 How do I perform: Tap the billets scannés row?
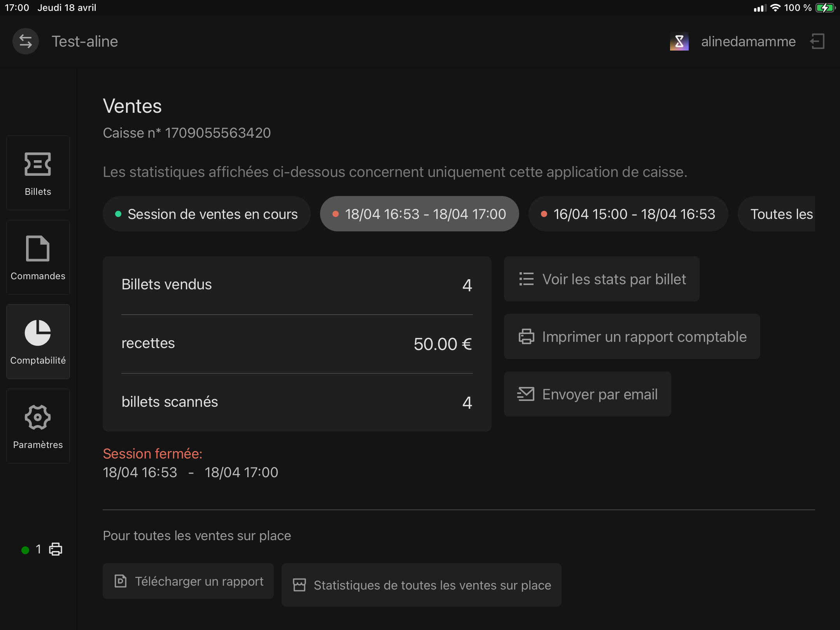pyautogui.click(x=297, y=402)
